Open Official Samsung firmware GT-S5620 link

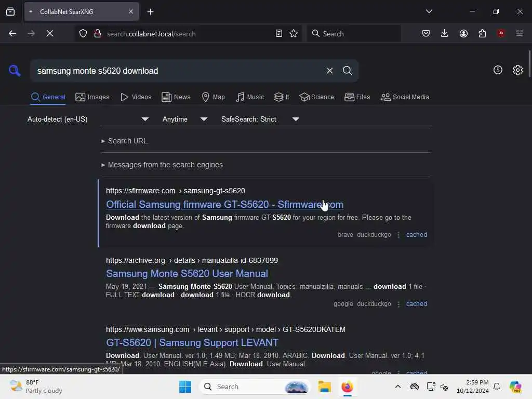tap(224, 204)
